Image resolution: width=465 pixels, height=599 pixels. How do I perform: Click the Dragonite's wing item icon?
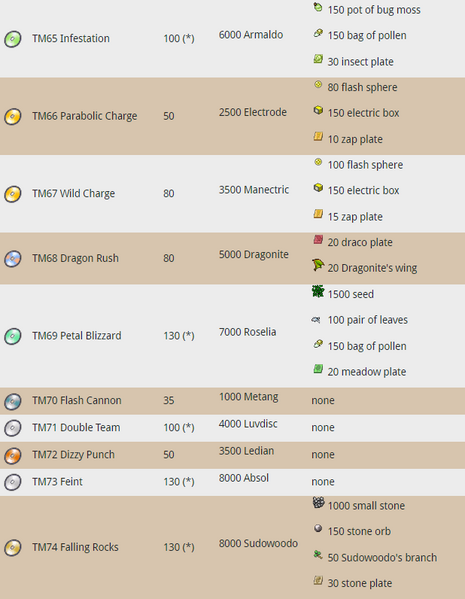click(x=318, y=265)
